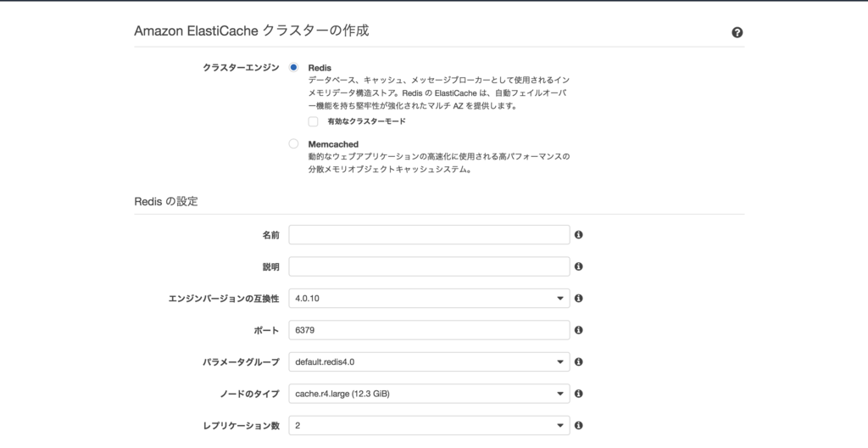Image resolution: width=868 pixels, height=448 pixels.
Task: Open the help question mark icon
Action: click(737, 32)
